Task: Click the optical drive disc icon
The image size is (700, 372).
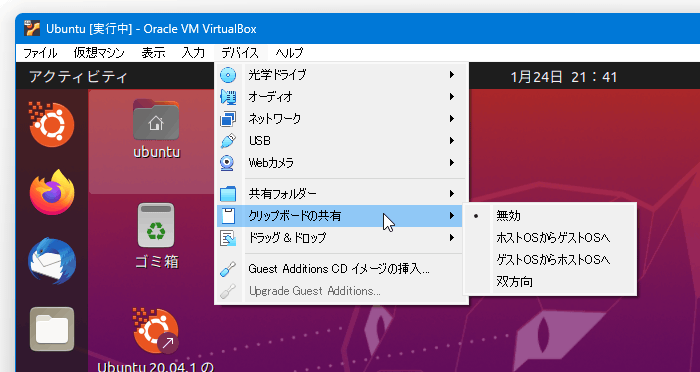Action: (x=228, y=75)
